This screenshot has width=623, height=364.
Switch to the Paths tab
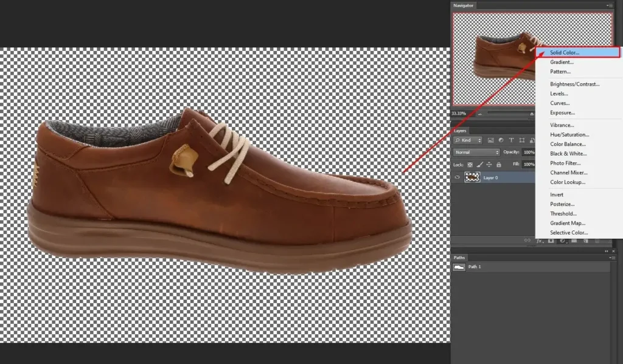459,258
